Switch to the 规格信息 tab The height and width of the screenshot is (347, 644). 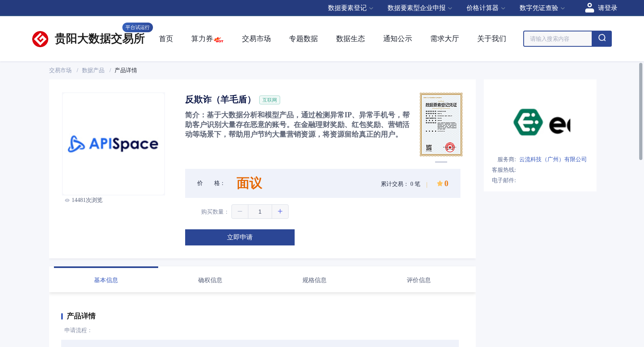[x=314, y=280]
